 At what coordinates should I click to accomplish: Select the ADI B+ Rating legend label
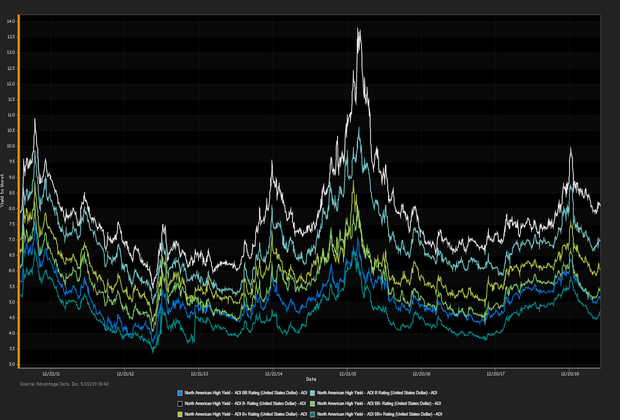tap(246, 414)
